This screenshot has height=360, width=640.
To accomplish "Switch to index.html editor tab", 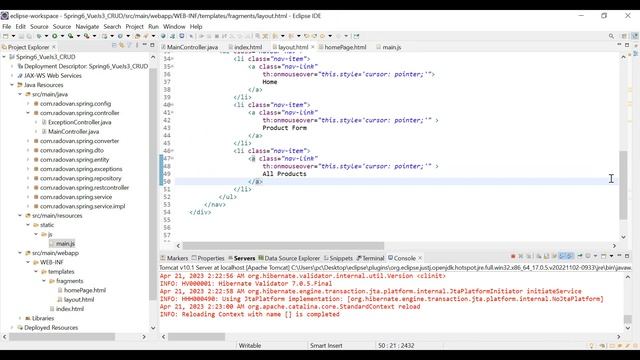I will pos(245,47).
